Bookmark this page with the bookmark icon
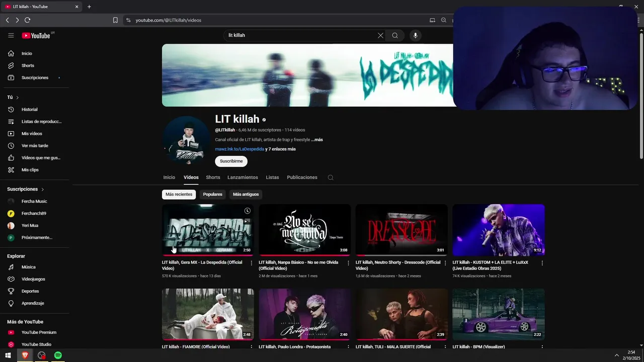Screen dimensions: 644x362 [115, 20]
